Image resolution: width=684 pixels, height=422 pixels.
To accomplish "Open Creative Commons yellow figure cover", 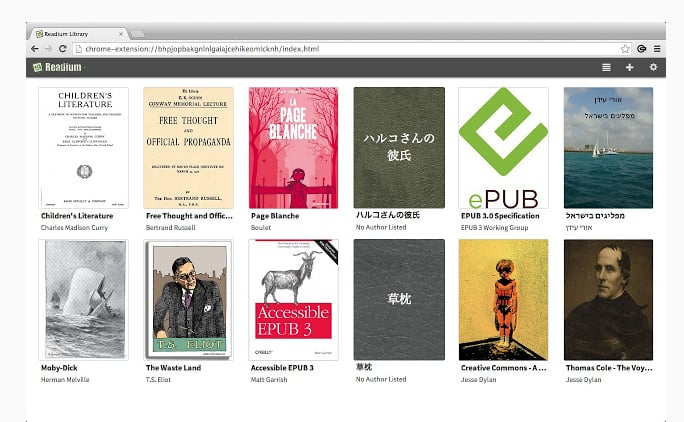I will pyautogui.click(x=503, y=299).
